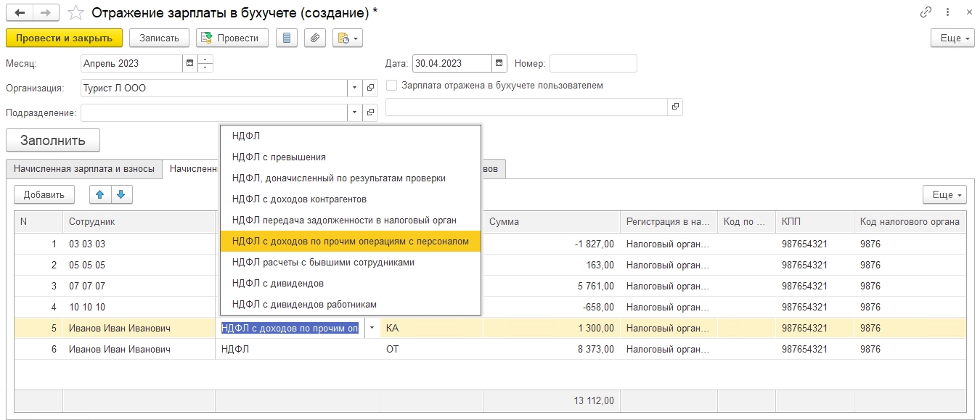The image size is (980, 420).
Task: Switch to 'Начисленная зарплата и взносы' tab
Action: point(83,168)
